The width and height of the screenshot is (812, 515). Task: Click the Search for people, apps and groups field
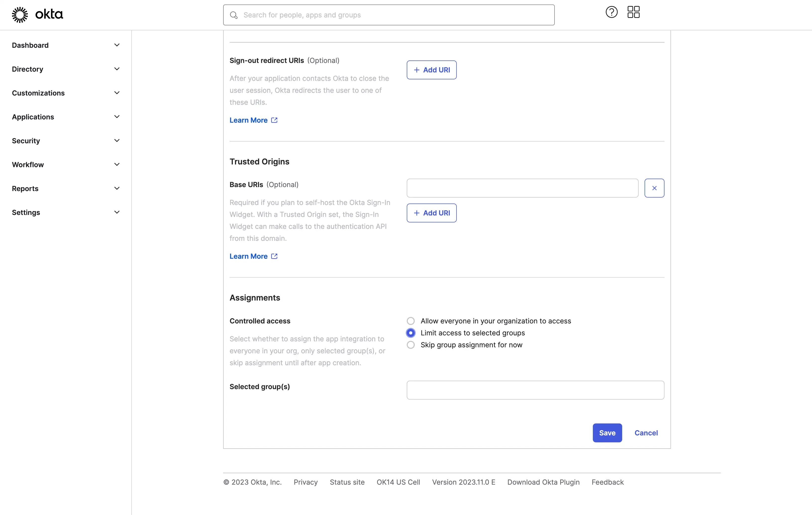pos(388,15)
